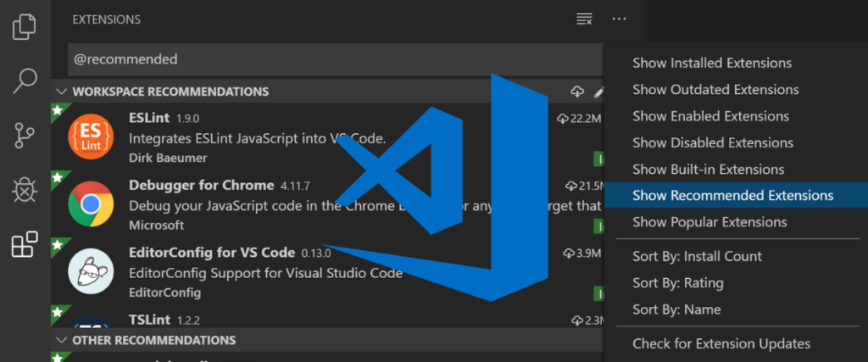Open EditorConfig for VS Code title
Screen dimensions: 868x362
(212, 253)
